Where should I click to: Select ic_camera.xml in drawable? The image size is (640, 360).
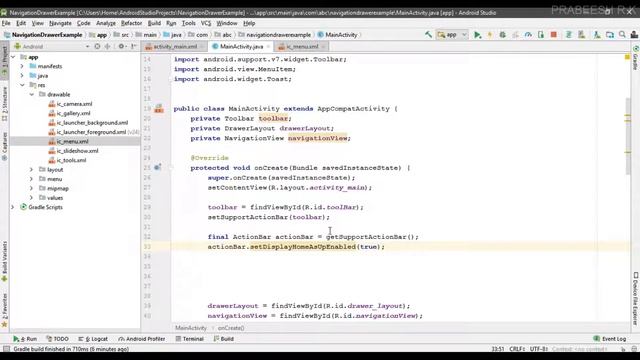pyautogui.click(x=70, y=104)
